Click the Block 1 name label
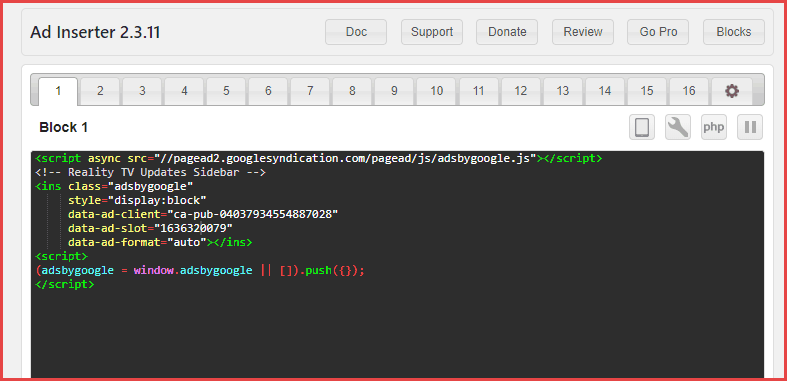787x381 pixels. pos(64,128)
